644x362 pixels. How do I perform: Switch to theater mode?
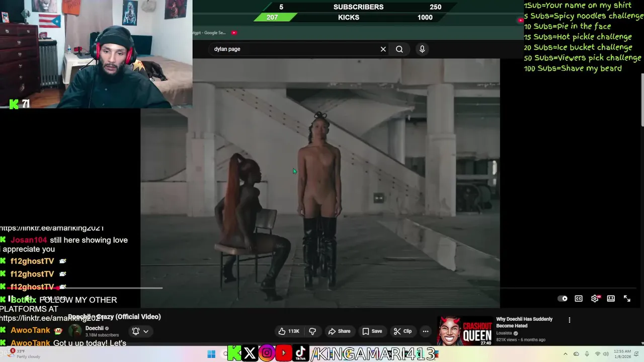[x=611, y=299]
